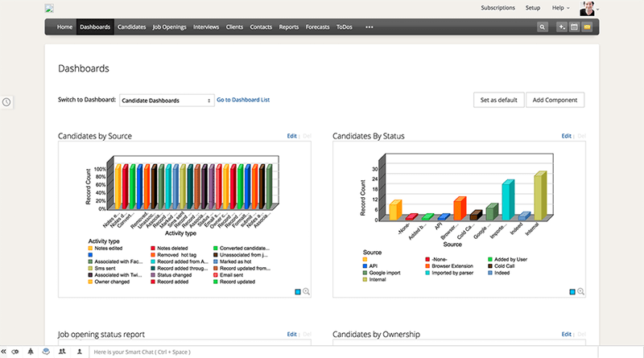
Task: Zoom into Candidates by Source chart
Action: pyautogui.click(x=306, y=291)
